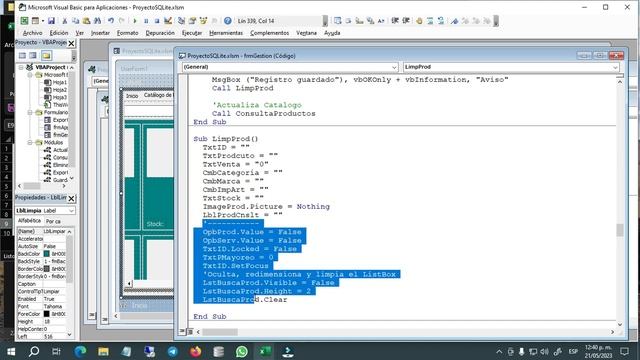Click the code window horizontal scrollbar thumb
Viewport: 640px width, 360px height.
(220, 332)
